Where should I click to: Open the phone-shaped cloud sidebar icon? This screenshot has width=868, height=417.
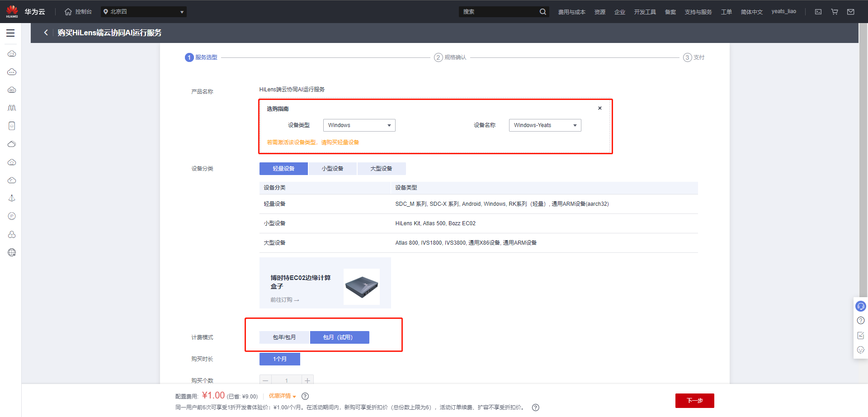pyautogui.click(x=12, y=126)
